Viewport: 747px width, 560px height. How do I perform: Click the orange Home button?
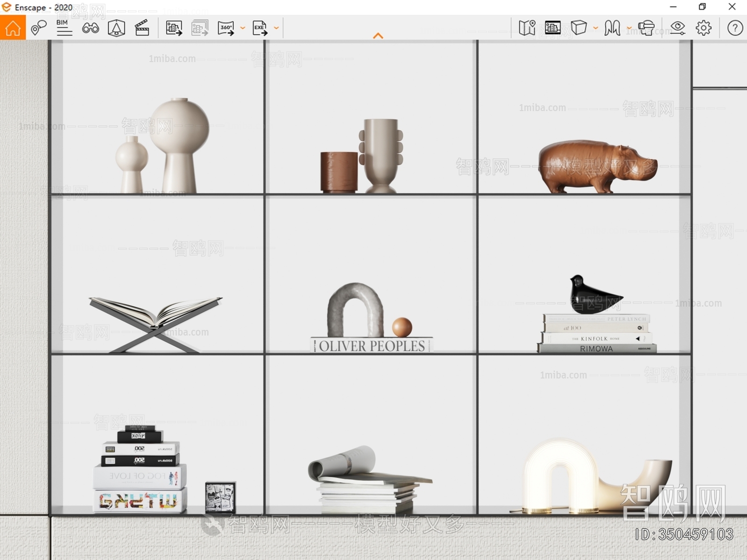point(13,28)
